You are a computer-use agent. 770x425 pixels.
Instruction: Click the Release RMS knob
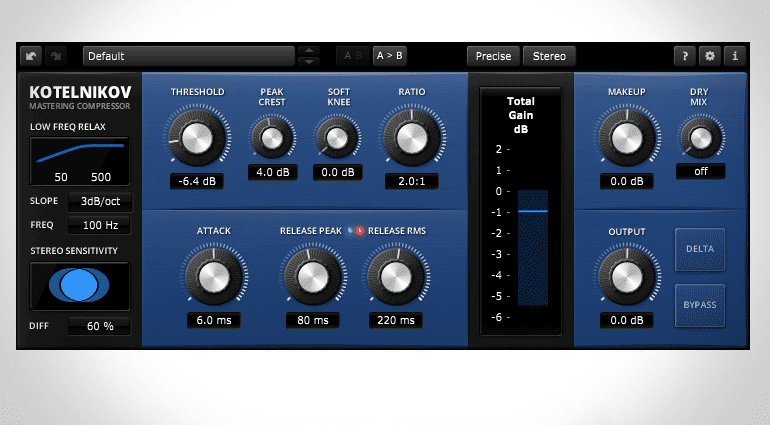coord(396,277)
